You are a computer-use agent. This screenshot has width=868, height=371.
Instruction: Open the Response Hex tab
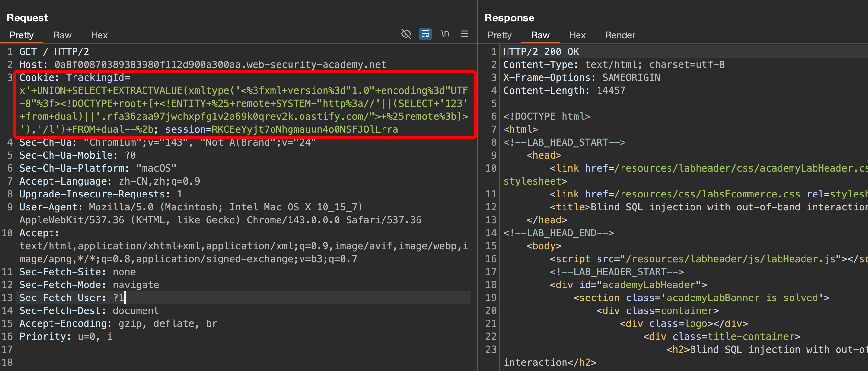577,35
